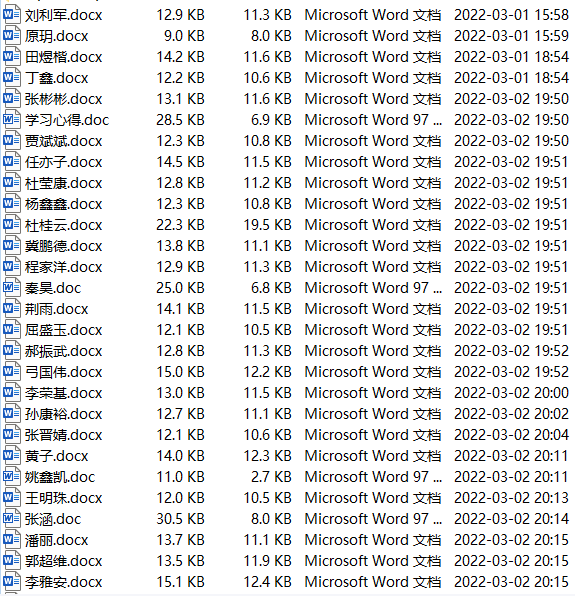Select the document icon of 姚鑫凯.doc
575x596 pixels.
(11, 477)
